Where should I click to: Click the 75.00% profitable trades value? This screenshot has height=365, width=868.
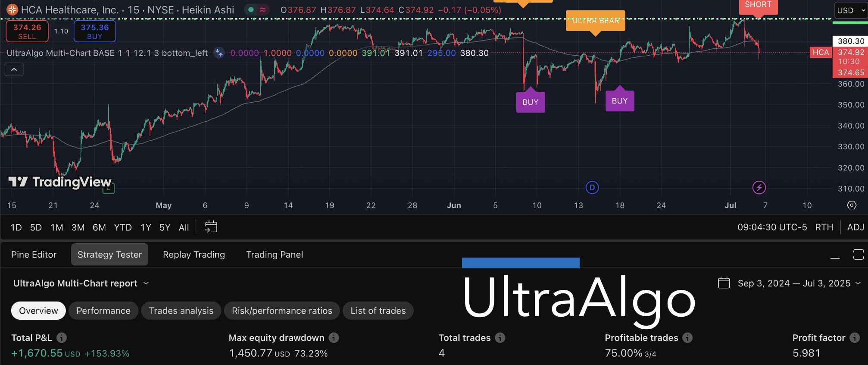click(x=624, y=353)
